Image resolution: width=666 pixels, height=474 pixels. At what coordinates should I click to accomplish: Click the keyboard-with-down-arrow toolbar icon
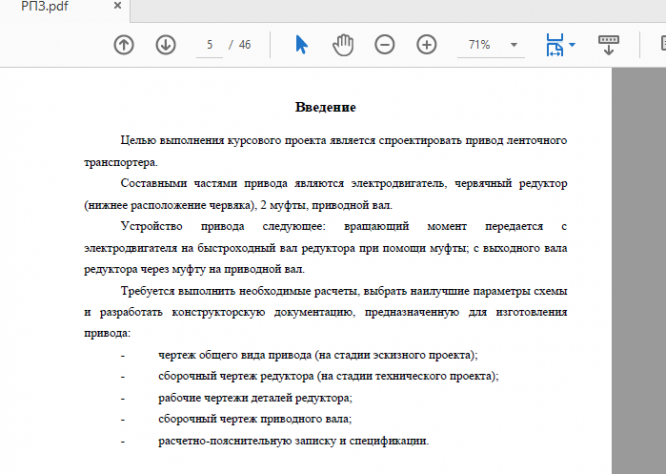608,45
